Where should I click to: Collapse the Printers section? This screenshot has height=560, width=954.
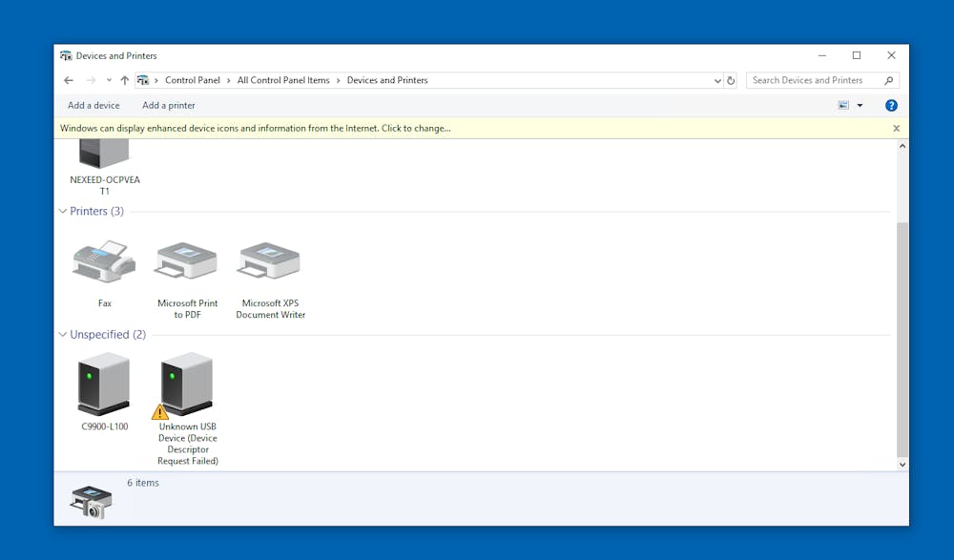(62, 211)
